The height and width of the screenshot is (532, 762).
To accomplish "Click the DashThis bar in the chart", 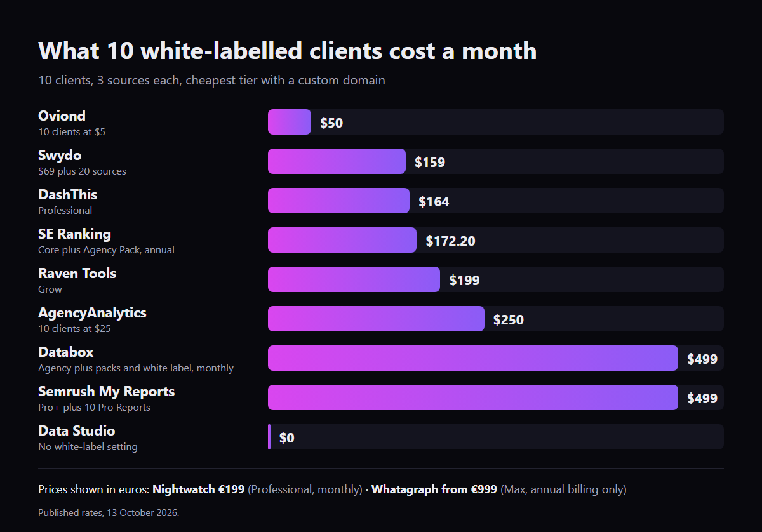I will (338, 201).
